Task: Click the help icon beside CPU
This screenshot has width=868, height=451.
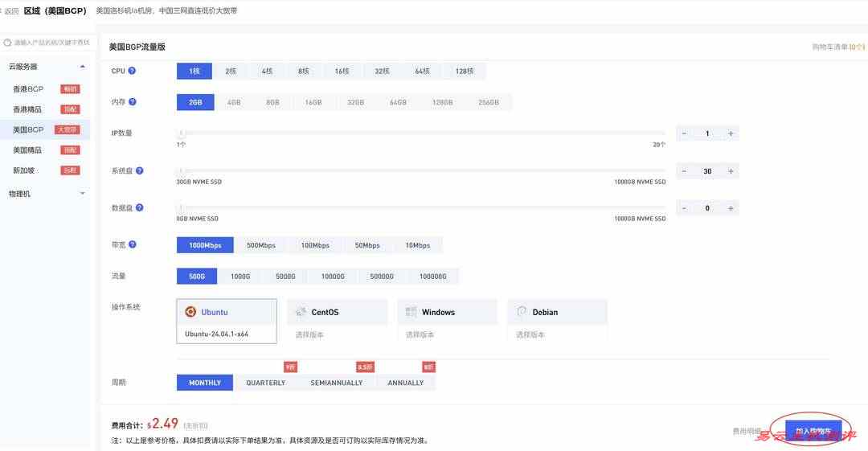Action: pyautogui.click(x=132, y=71)
